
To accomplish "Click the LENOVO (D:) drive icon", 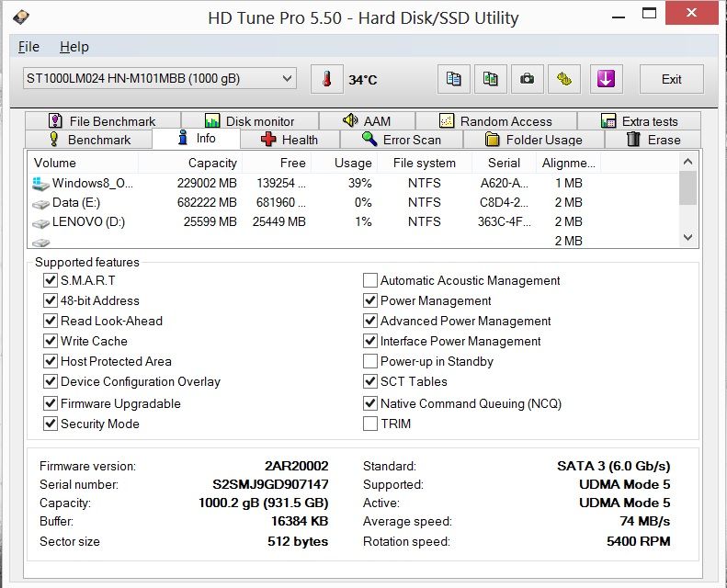I will tap(40, 223).
